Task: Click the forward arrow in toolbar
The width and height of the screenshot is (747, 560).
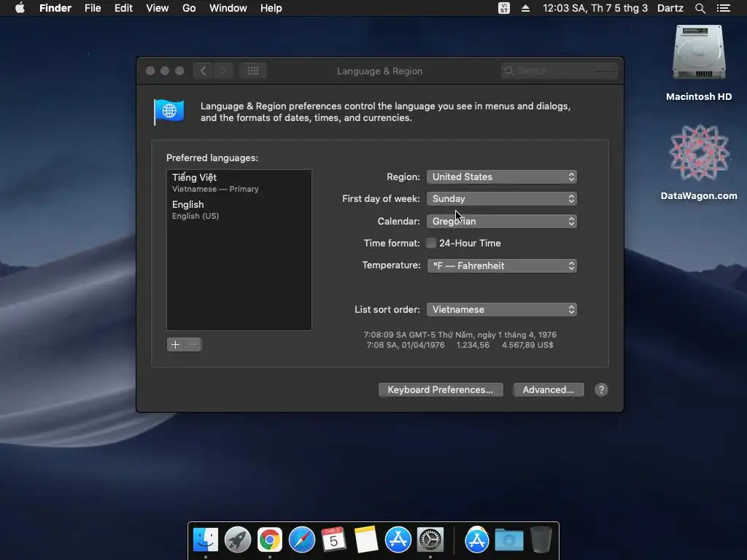Action: (x=223, y=71)
